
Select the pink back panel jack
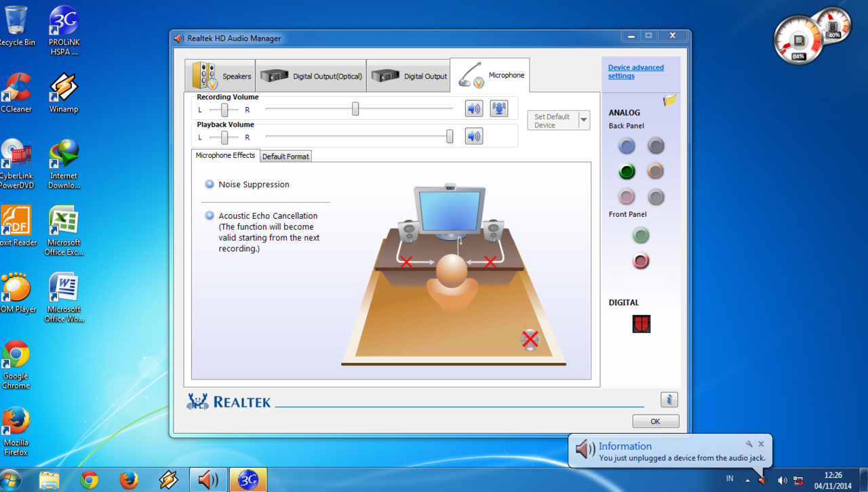pyautogui.click(x=627, y=197)
